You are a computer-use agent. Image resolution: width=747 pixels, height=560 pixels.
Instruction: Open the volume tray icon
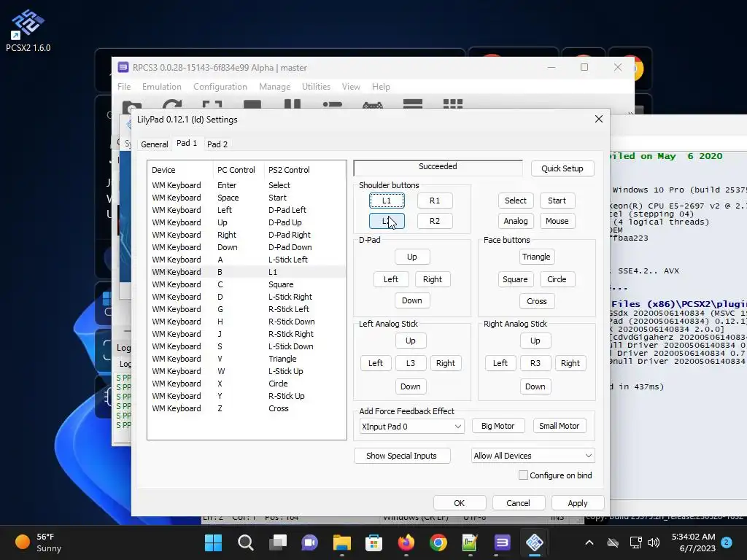(x=654, y=542)
